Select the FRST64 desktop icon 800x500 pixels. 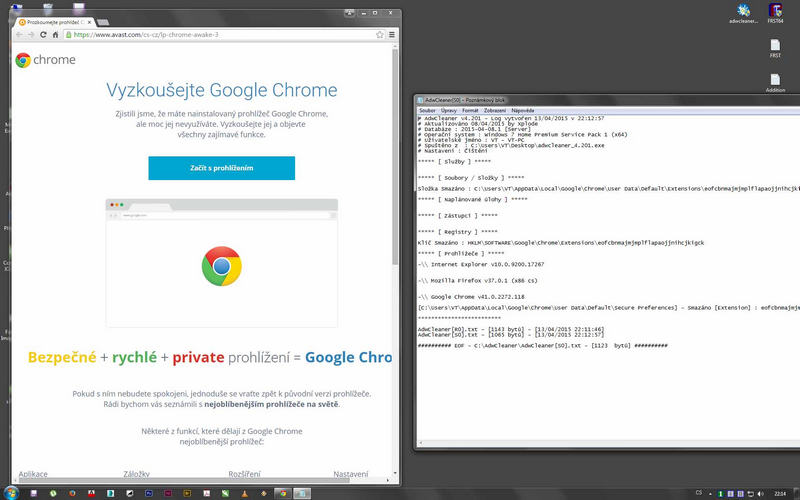click(775, 12)
